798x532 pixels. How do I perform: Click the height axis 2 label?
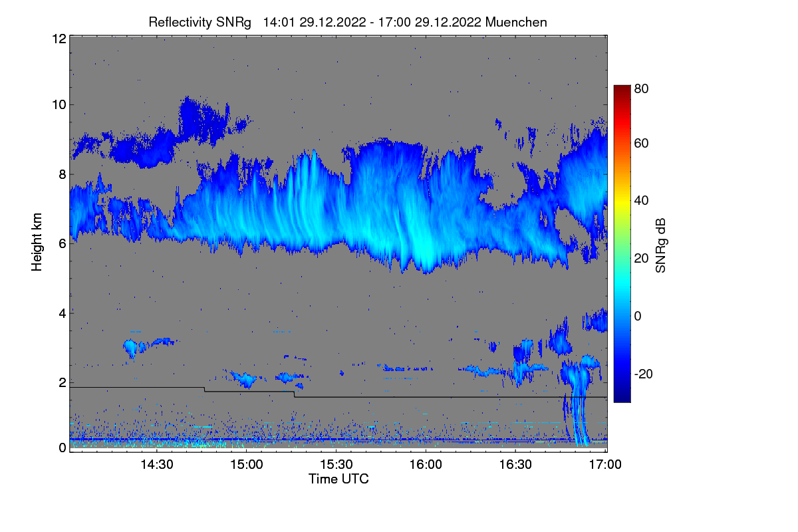[x=61, y=382]
